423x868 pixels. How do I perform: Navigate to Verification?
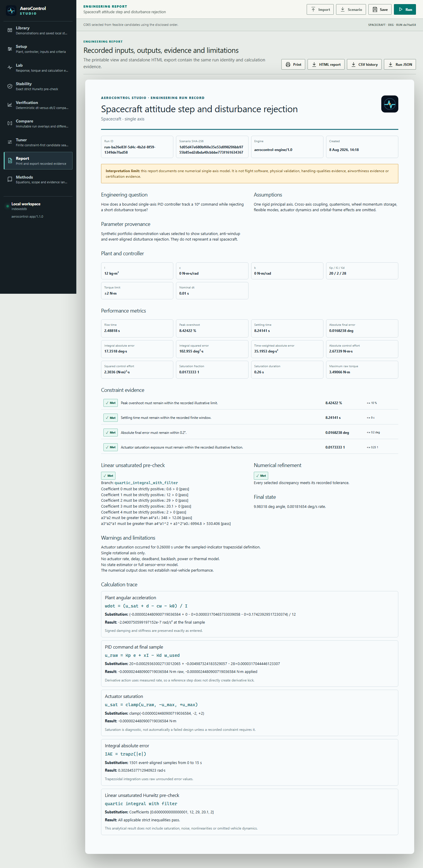(x=38, y=105)
